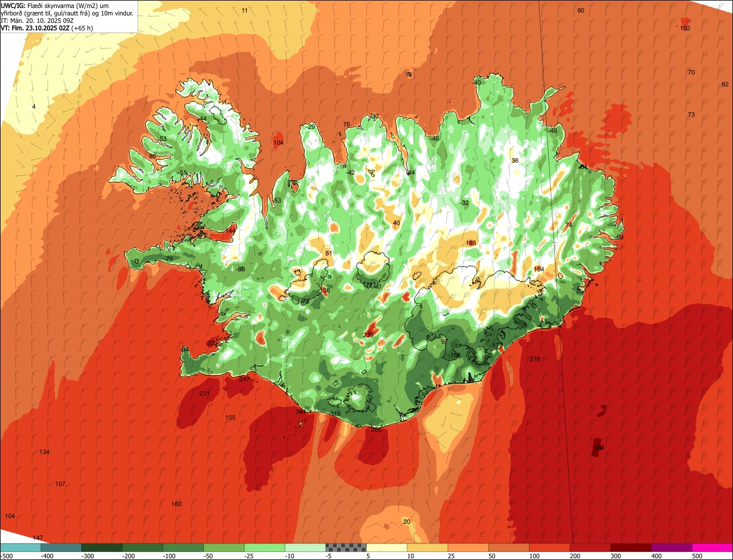Click the purple 400 to 500 legend swatch

pyautogui.click(x=672, y=547)
